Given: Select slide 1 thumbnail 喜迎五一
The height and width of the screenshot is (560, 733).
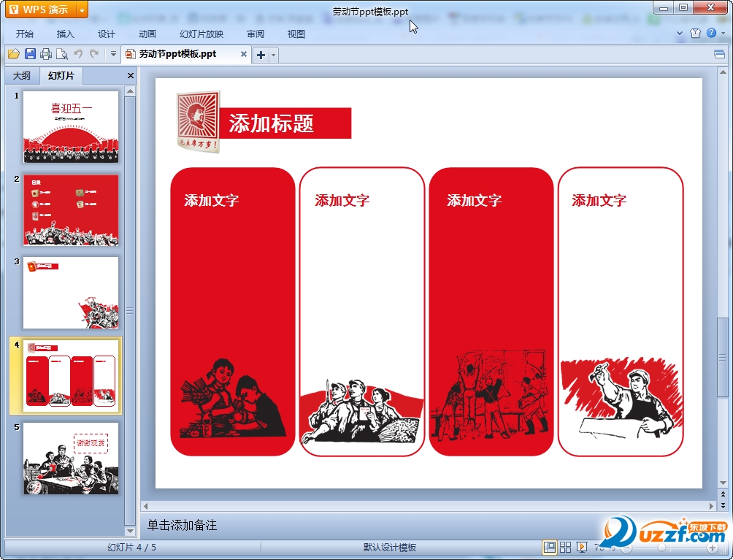Looking at the screenshot, I should (x=71, y=127).
